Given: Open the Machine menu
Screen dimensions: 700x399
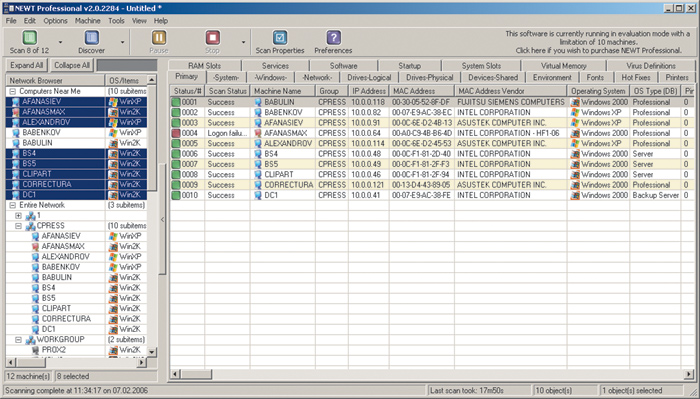Looking at the screenshot, I should pyautogui.click(x=88, y=21).
